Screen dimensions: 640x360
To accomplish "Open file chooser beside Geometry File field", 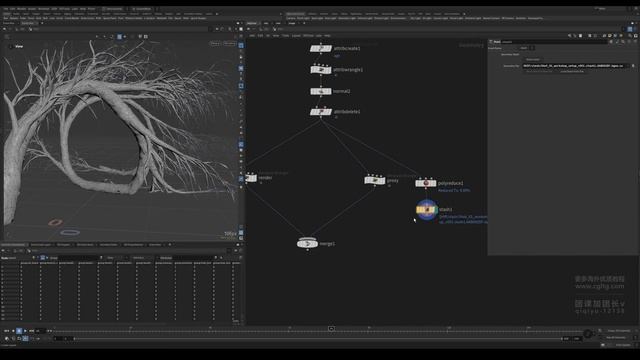I will [633, 66].
